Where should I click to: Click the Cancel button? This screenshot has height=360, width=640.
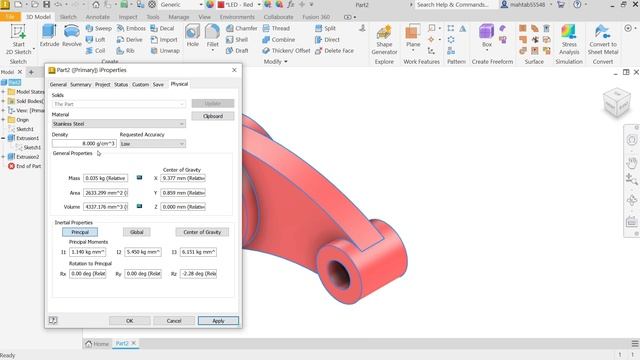tap(174, 321)
